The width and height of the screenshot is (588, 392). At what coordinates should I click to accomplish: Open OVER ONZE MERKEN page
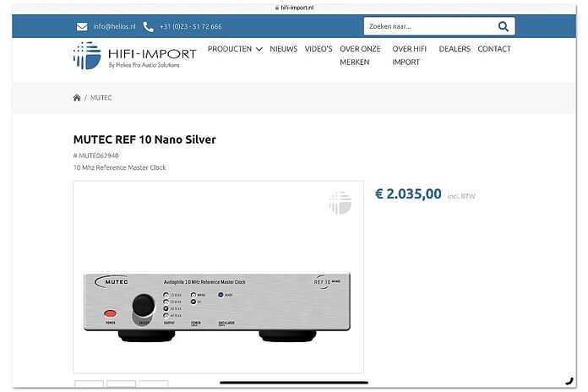[360, 56]
